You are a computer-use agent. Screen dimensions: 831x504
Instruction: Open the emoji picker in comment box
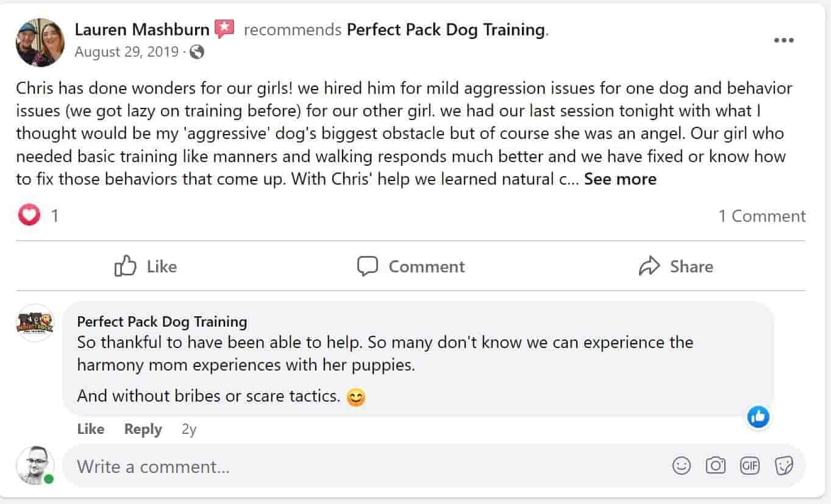682,466
